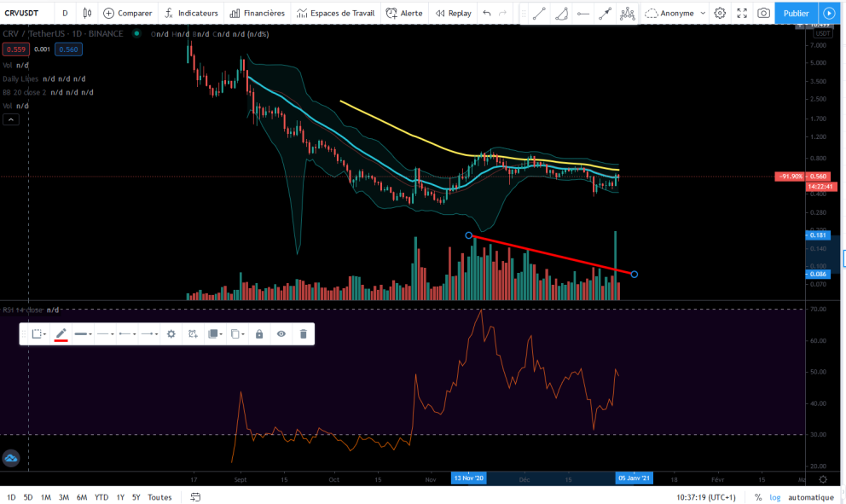Select the head and shoulders pattern tool
The height and width of the screenshot is (504, 846).
(627, 14)
